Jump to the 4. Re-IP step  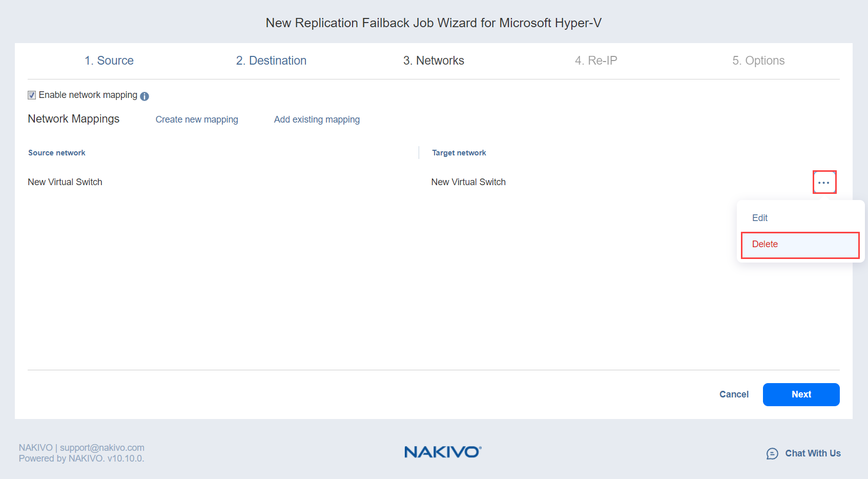tap(596, 61)
